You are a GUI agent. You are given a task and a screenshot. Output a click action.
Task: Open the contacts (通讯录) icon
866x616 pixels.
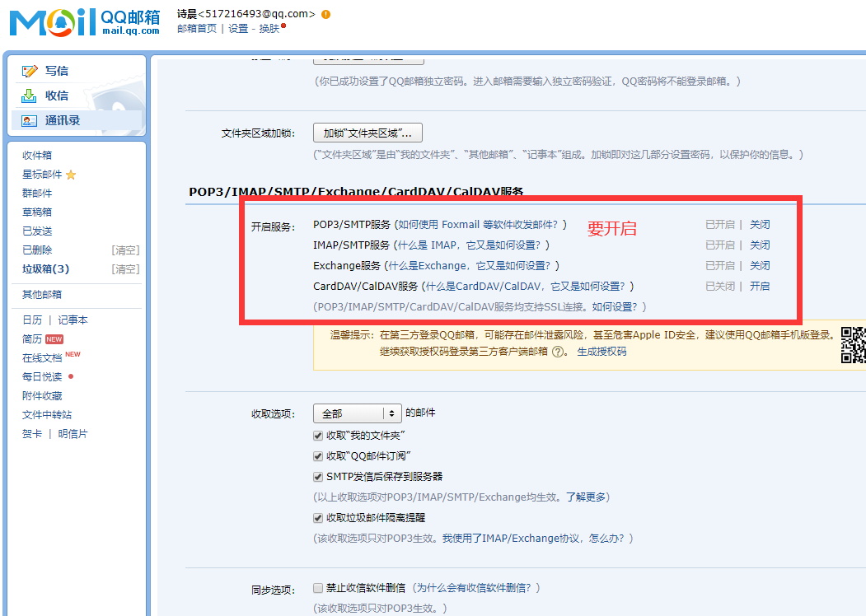[30, 120]
